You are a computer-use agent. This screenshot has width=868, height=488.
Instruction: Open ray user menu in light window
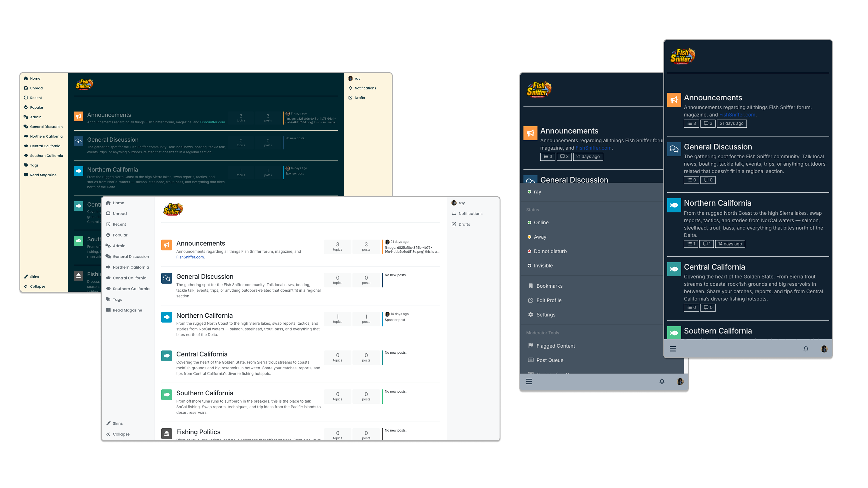(x=461, y=203)
